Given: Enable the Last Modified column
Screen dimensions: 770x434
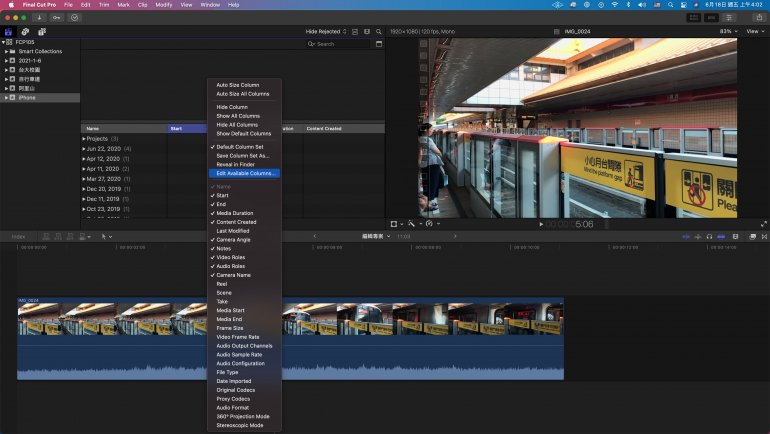Looking at the screenshot, I should 235,230.
